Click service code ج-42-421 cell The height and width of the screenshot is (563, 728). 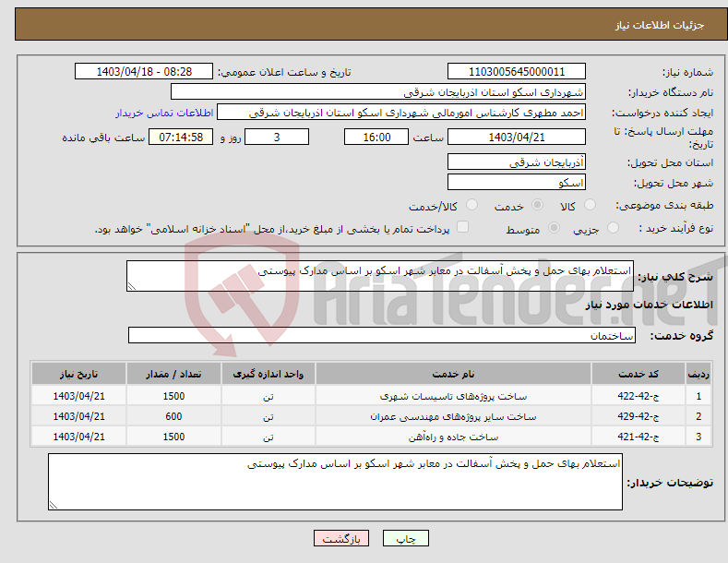(x=638, y=437)
